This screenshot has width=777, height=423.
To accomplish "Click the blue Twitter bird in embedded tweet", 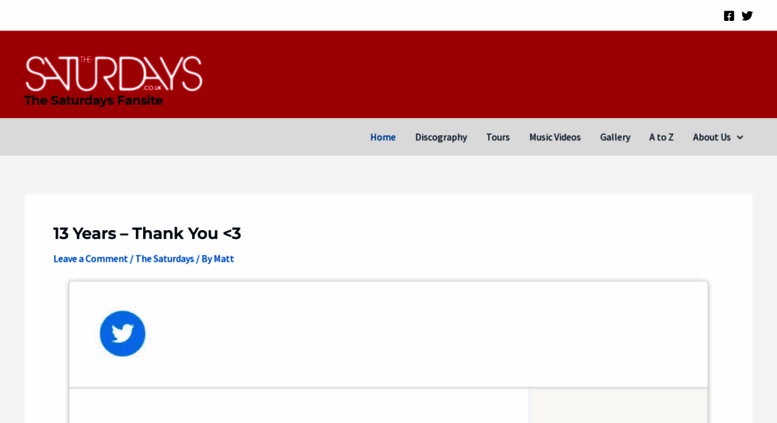I will click(x=122, y=333).
